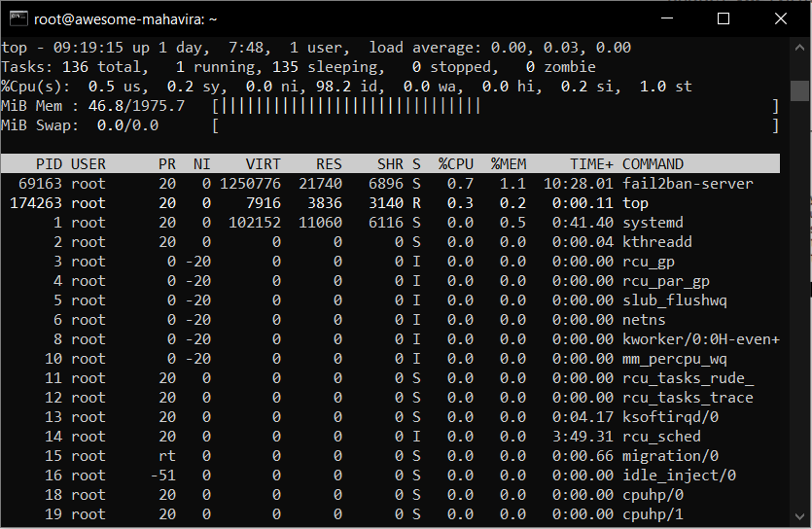
Task: Click the rcu_par_gp command entry
Action: click(666, 282)
